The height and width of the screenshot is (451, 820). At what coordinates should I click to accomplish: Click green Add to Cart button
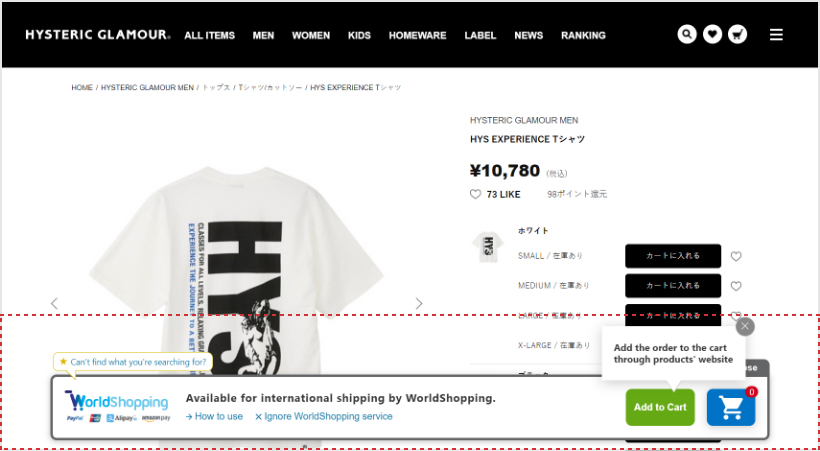pyautogui.click(x=660, y=407)
